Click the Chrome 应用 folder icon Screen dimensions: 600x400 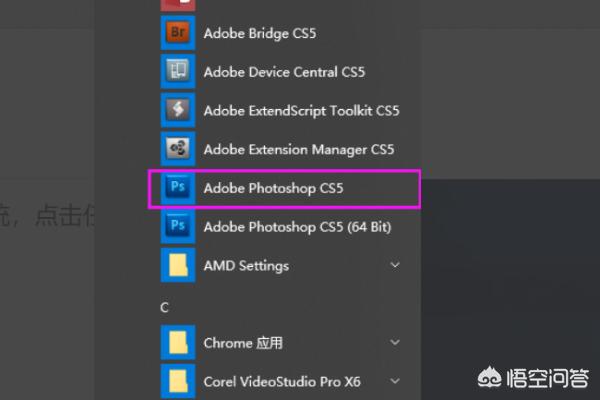pyautogui.click(x=178, y=342)
